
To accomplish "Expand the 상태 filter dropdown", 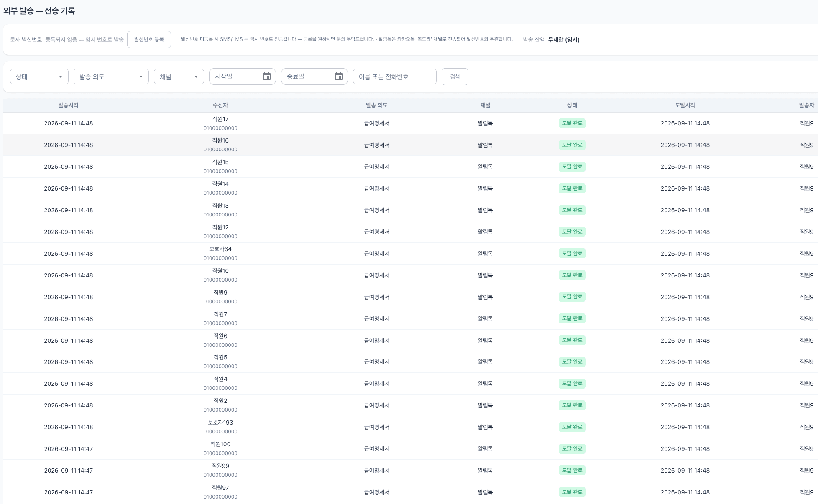I will (x=39, y=76).
